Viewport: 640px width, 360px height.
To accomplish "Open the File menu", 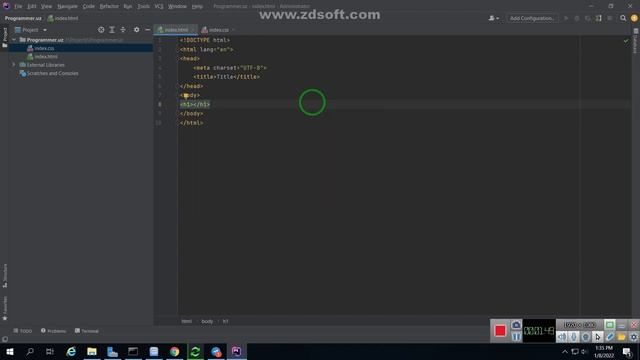I will pos(18,7).
